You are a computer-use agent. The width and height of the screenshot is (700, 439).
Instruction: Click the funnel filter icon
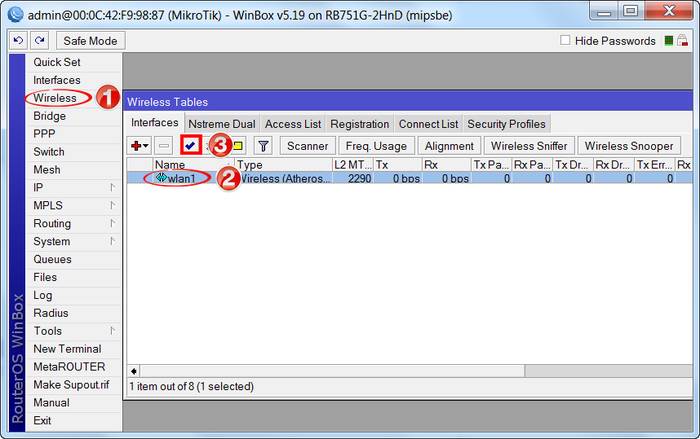[x=263, y=146]
